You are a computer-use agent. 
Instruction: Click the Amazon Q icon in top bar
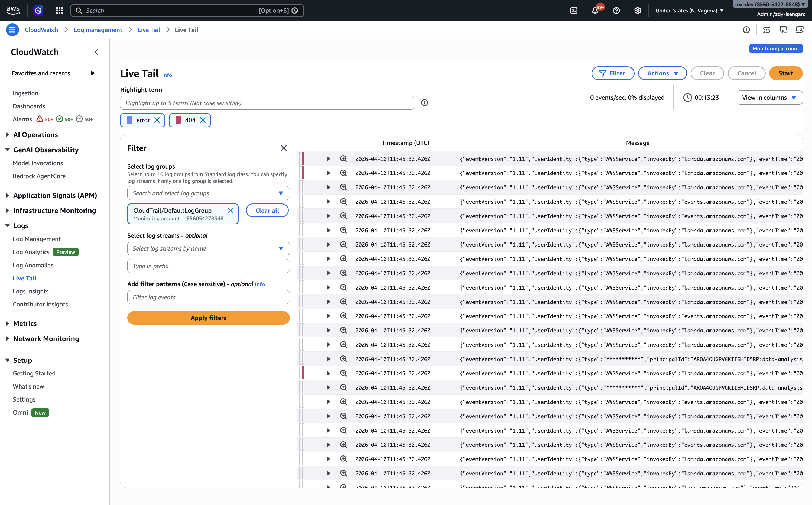(38, 11)
